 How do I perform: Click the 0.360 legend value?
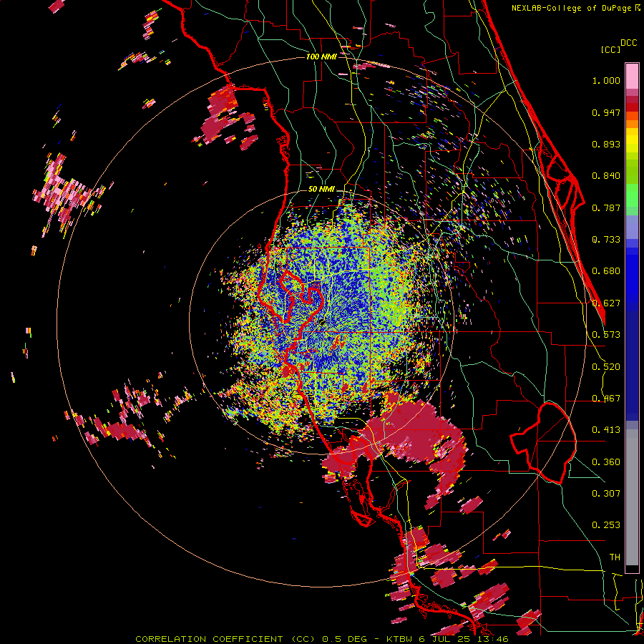point(606,462)
